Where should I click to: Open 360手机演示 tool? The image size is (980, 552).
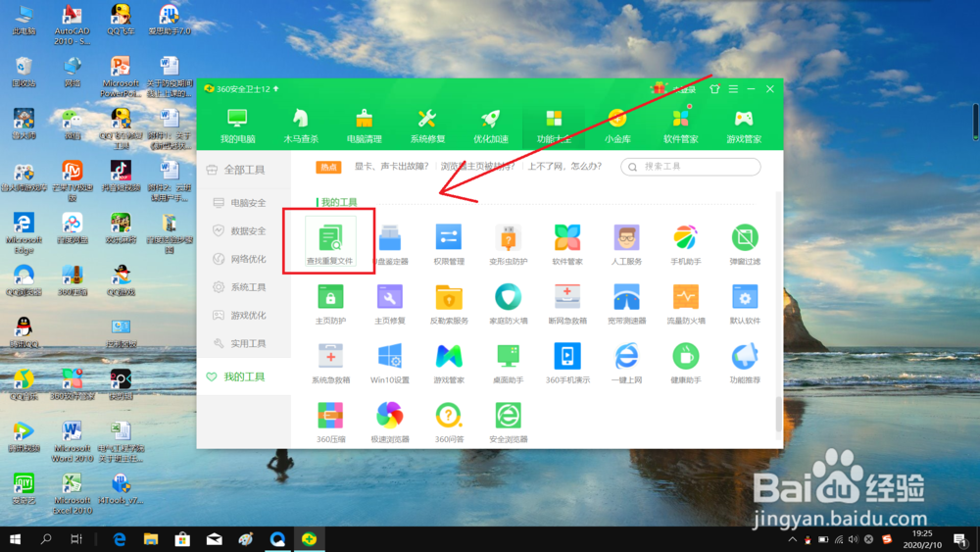tap(567, 363)
